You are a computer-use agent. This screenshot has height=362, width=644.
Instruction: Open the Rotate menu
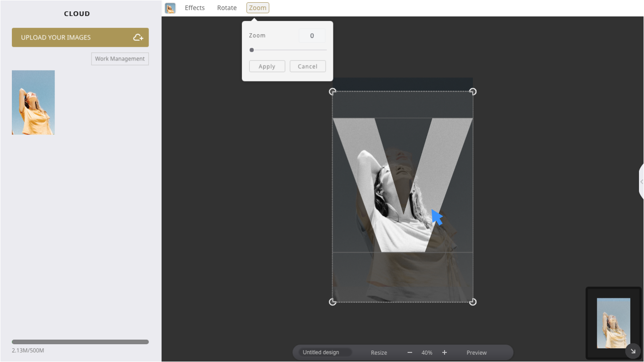[227, 8]
